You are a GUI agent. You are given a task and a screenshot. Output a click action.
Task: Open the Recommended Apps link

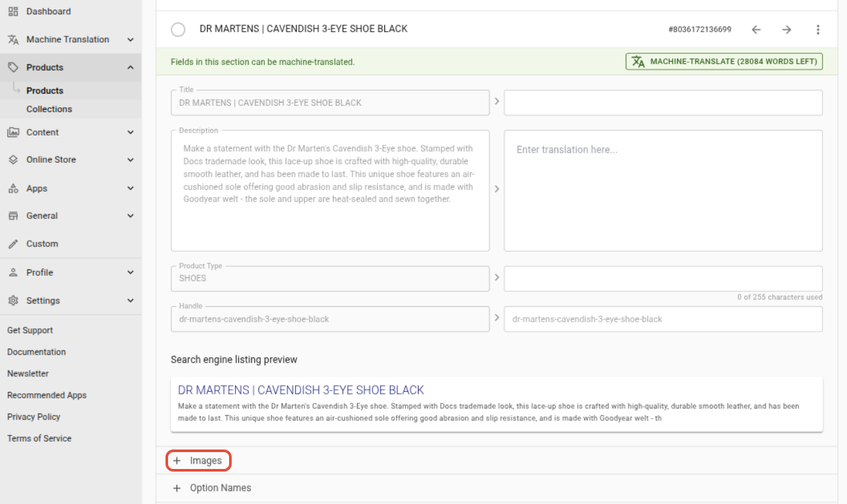coord(47,394)
